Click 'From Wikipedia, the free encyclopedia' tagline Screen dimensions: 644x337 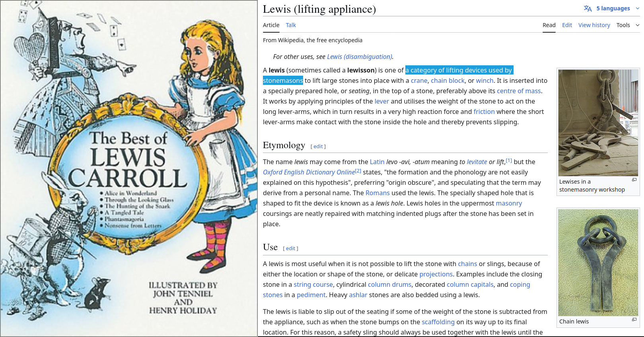pyautogui.click(x=313, y=40)
